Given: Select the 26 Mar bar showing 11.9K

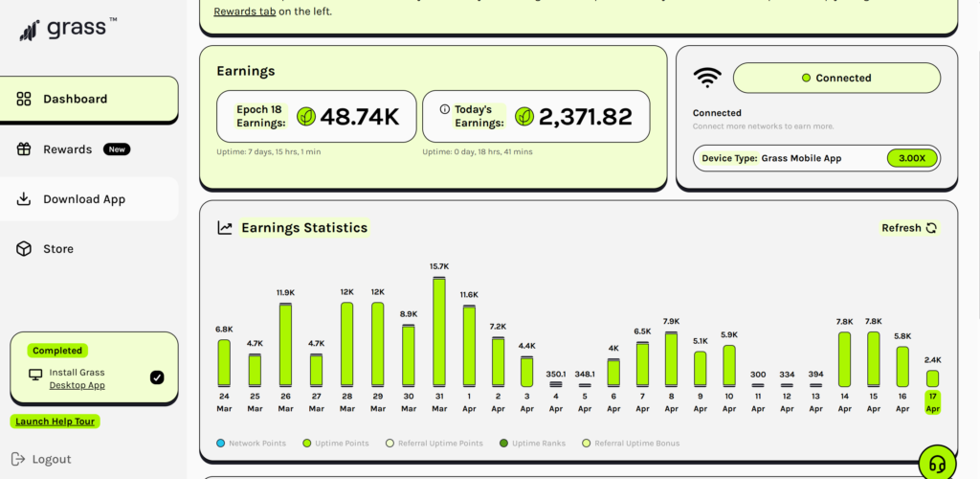Looking at the screenshot, I should click(x=285, y=345).
